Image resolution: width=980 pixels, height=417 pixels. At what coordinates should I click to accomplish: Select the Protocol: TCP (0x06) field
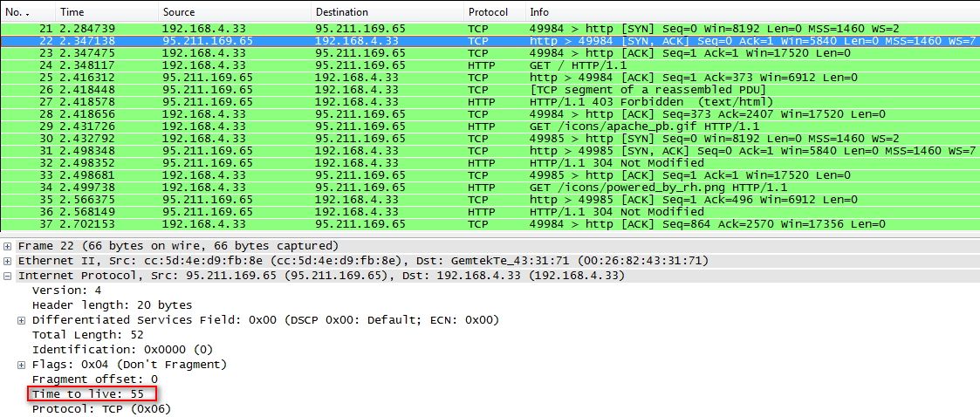[x=101, y=409]
